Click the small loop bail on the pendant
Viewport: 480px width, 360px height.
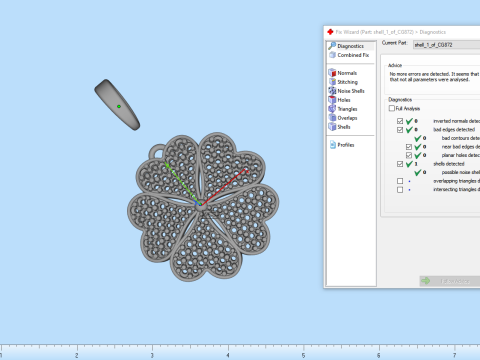click(157, 151)
